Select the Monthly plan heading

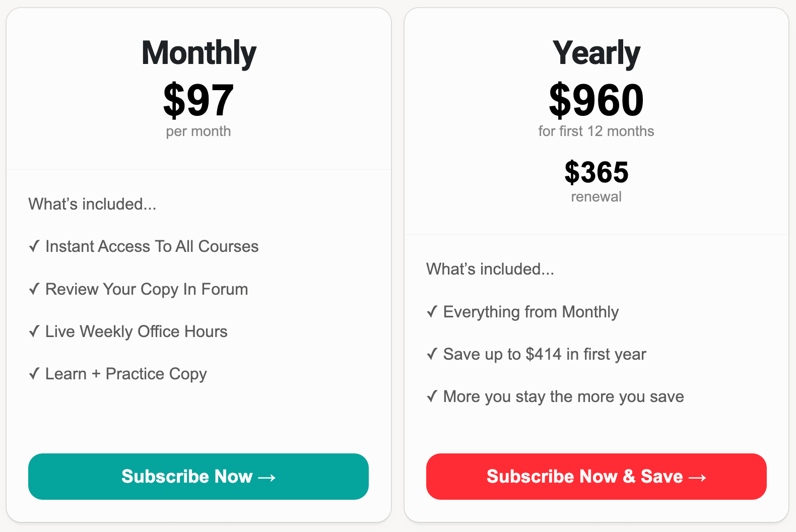[x=199, y=53]
